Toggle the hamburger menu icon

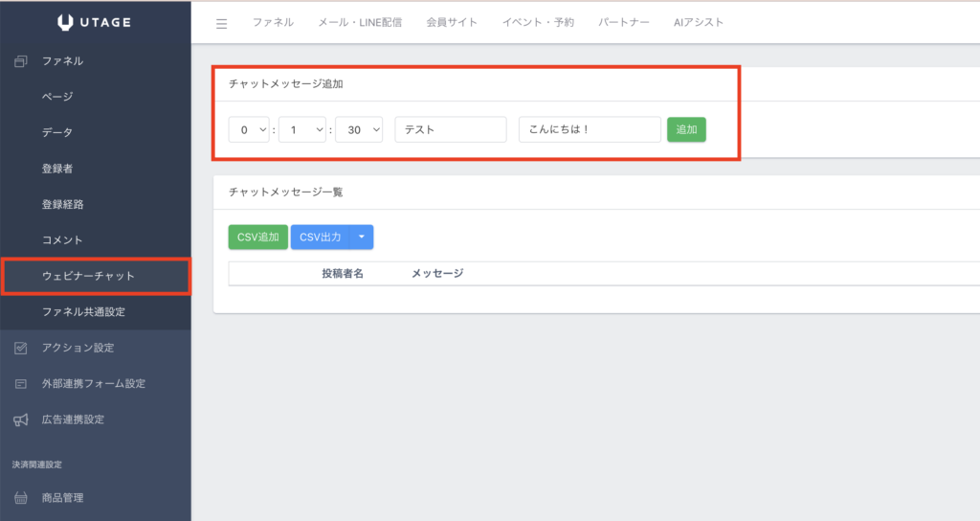[221, 24]
